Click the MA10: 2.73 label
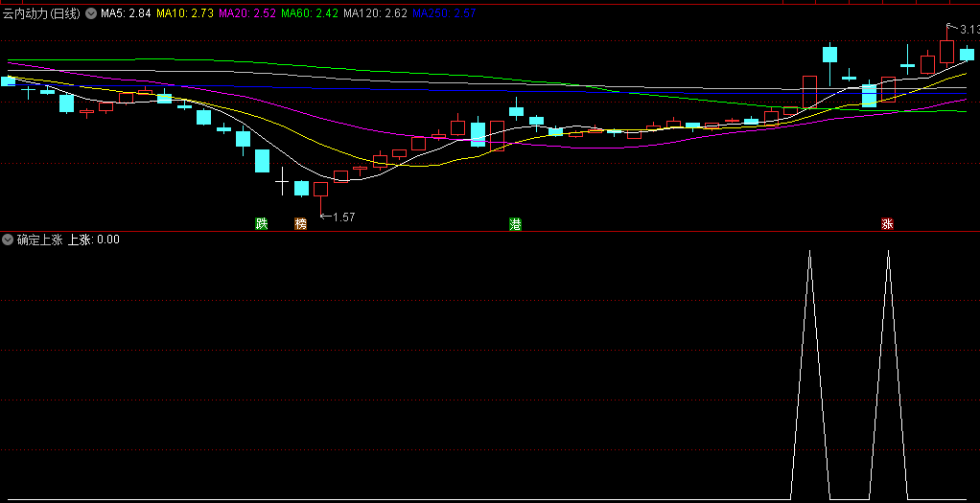 [185, 13]
